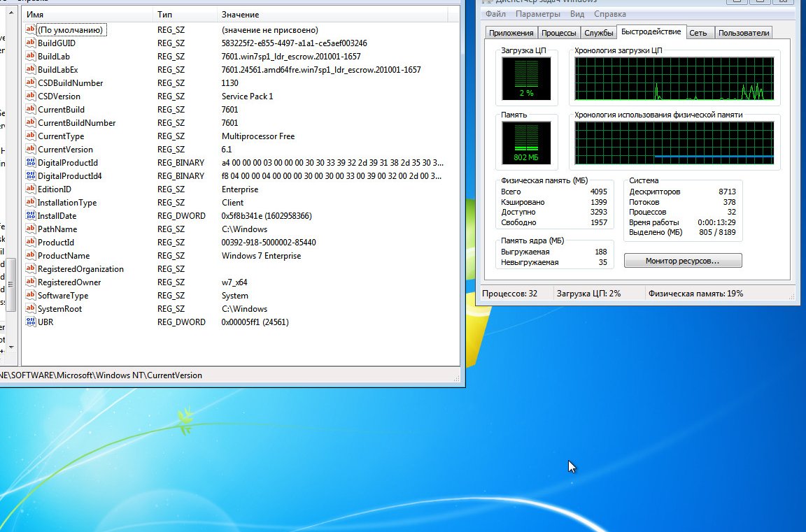Click the registry path in status bar
Viewport: 806px width, 532px height.
101,375
